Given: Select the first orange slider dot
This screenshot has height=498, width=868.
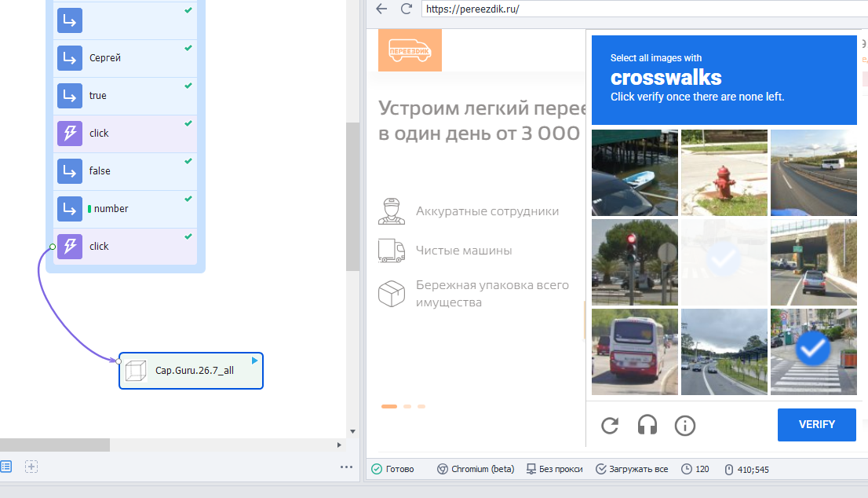Looking at the screenshot, I should (x=389, y=407).
